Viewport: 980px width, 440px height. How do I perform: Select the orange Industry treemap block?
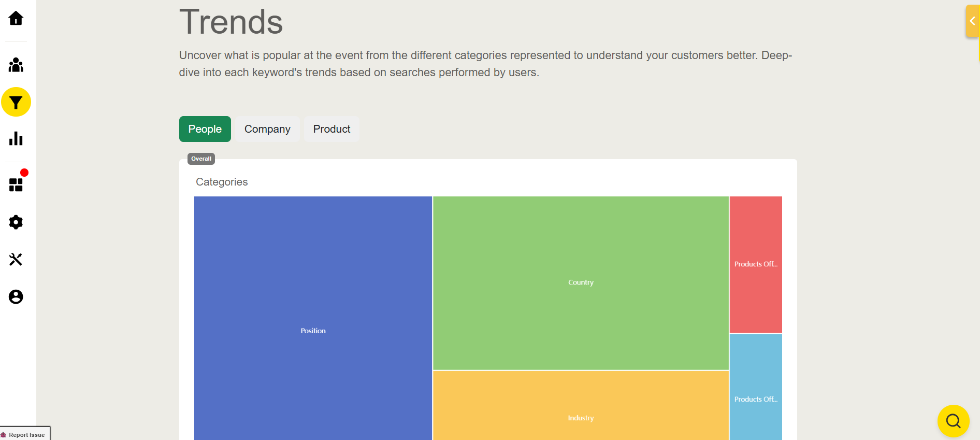(581, 405)
